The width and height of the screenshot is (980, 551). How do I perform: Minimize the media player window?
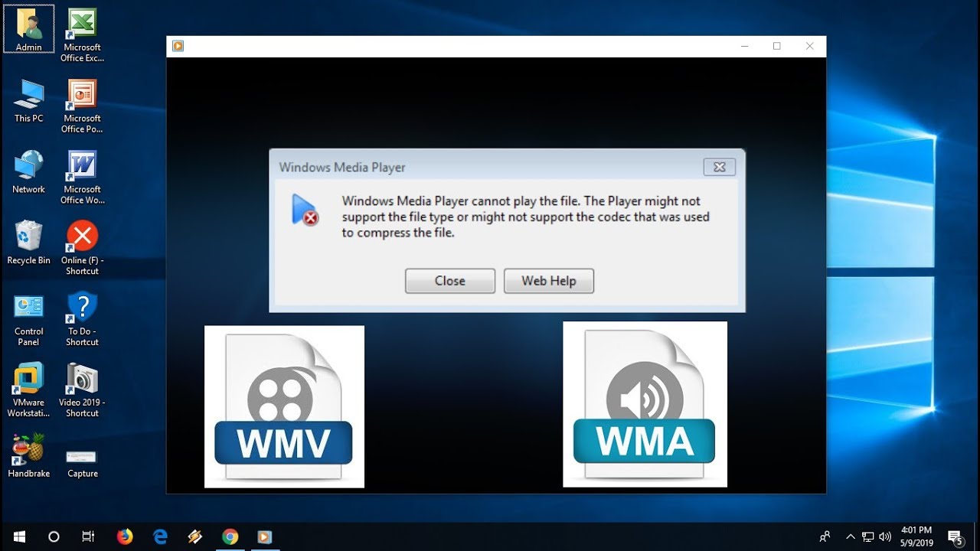pos(744,46)
